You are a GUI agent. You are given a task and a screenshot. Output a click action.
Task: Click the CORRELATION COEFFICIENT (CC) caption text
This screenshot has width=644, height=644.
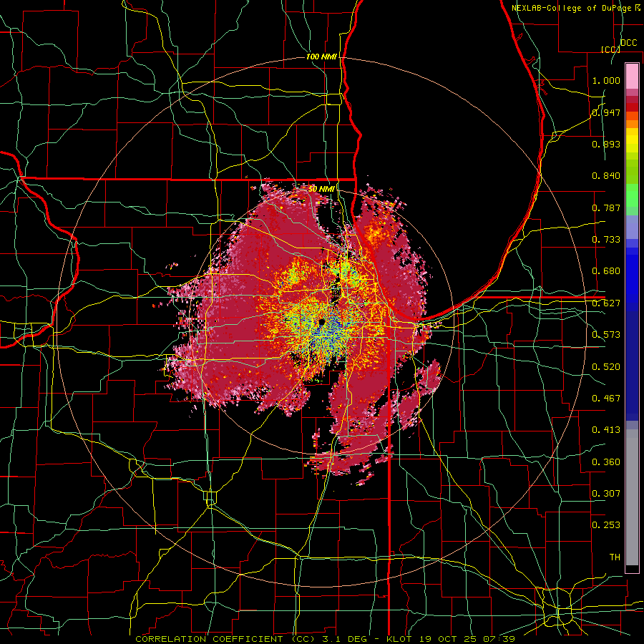[225, 639]
